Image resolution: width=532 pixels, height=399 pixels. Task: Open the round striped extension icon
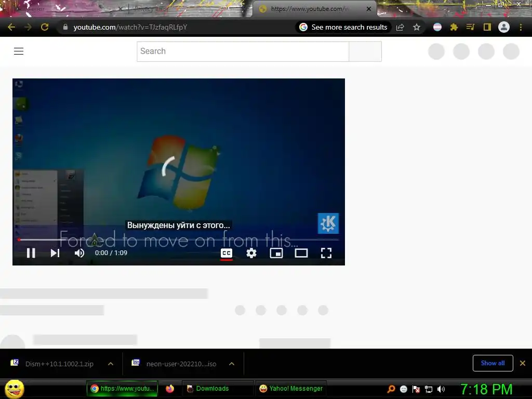click(x=437, y=27)
